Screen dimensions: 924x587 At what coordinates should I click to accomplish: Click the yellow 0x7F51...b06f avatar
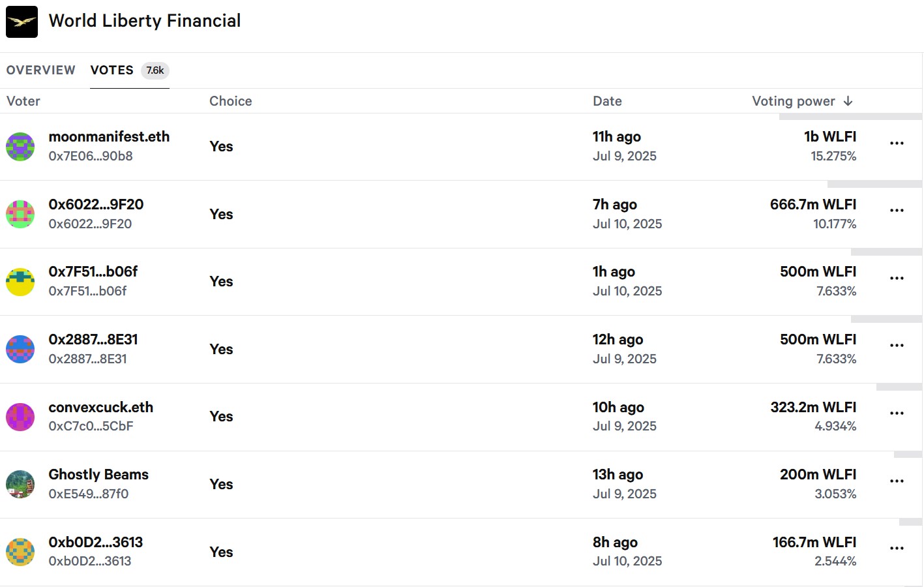(20, 282)
